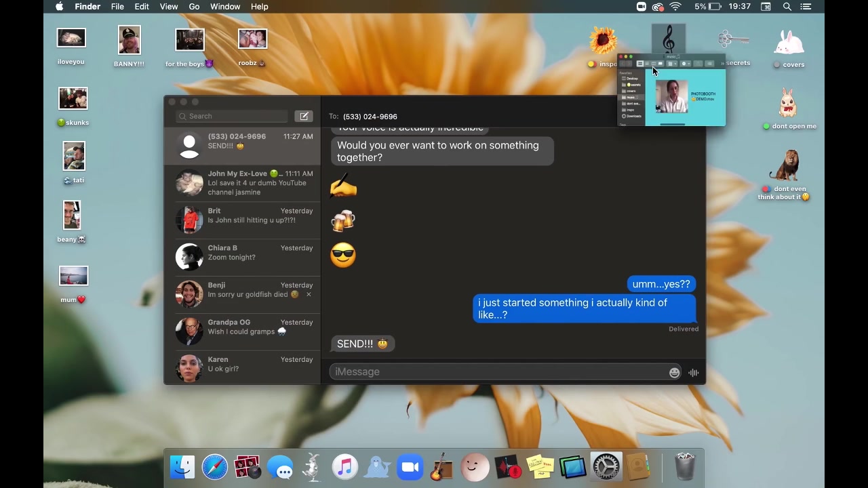Select 'dont even think about it' lion folder
The height and width of the screenshot is (488, 868).
(785, 175)
